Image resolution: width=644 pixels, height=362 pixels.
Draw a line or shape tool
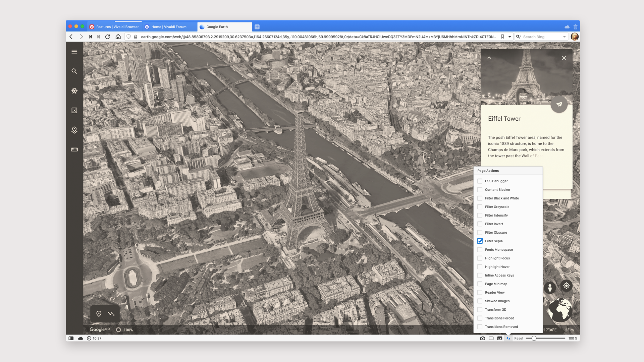[x=111, y=314]
